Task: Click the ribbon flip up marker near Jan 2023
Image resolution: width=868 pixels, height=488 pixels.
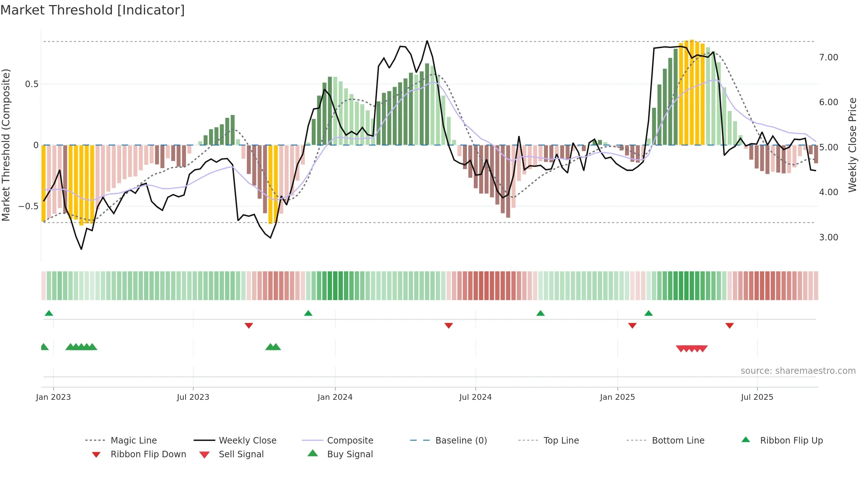Action: point(49,313)
